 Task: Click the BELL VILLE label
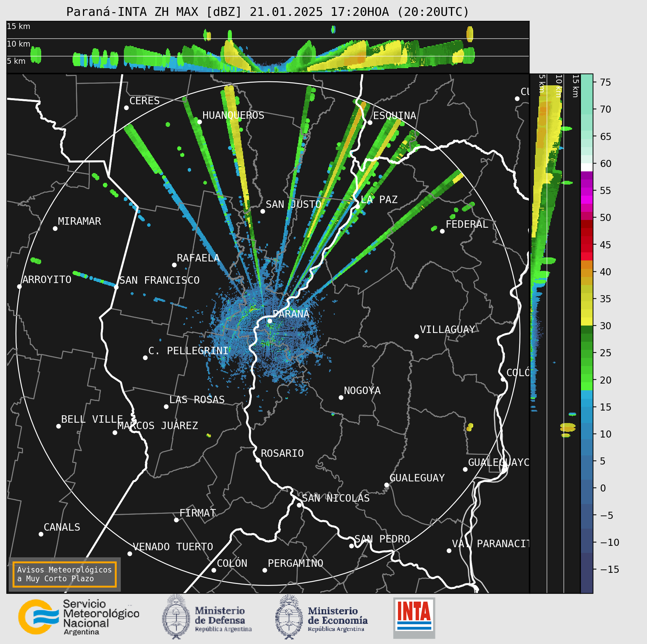tap(92, 419)
